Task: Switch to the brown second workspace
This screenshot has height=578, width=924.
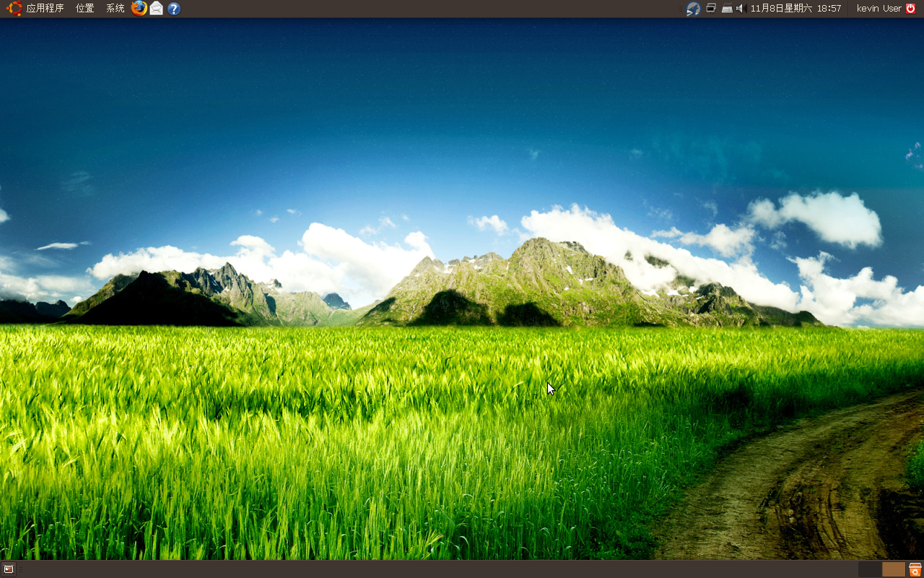Action: point(894,569)
